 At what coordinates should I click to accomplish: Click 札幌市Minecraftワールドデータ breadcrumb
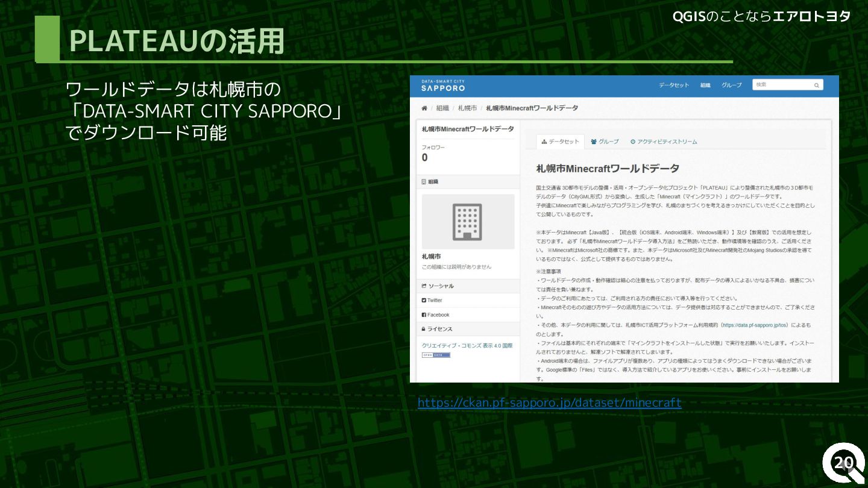click(532, 108)
